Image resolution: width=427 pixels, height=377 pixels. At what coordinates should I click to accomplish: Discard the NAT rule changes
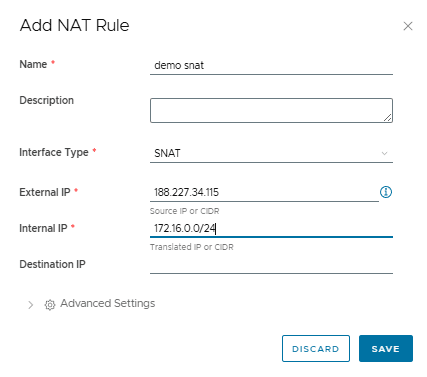click(x=316, y=349)
